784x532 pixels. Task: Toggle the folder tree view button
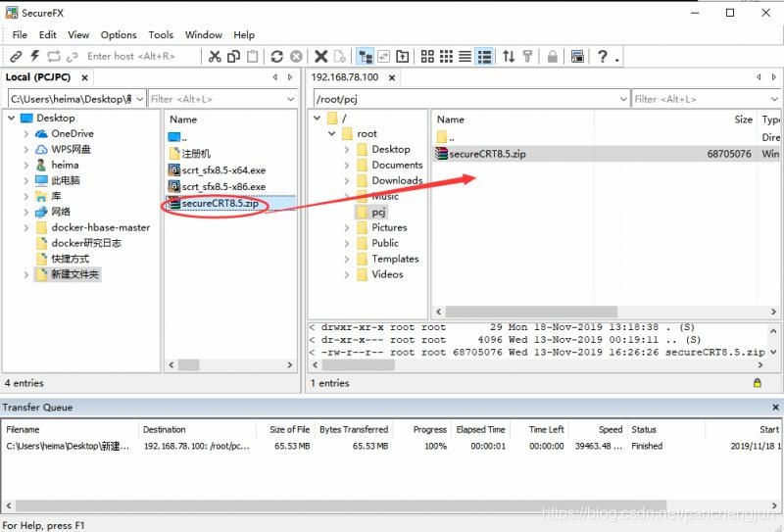point(365,57)
